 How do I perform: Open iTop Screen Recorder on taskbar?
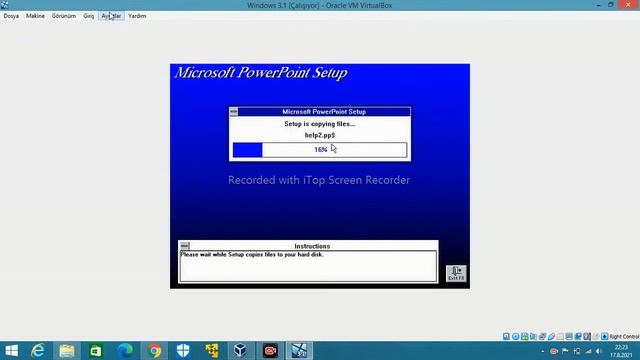[x=270, y=351]
